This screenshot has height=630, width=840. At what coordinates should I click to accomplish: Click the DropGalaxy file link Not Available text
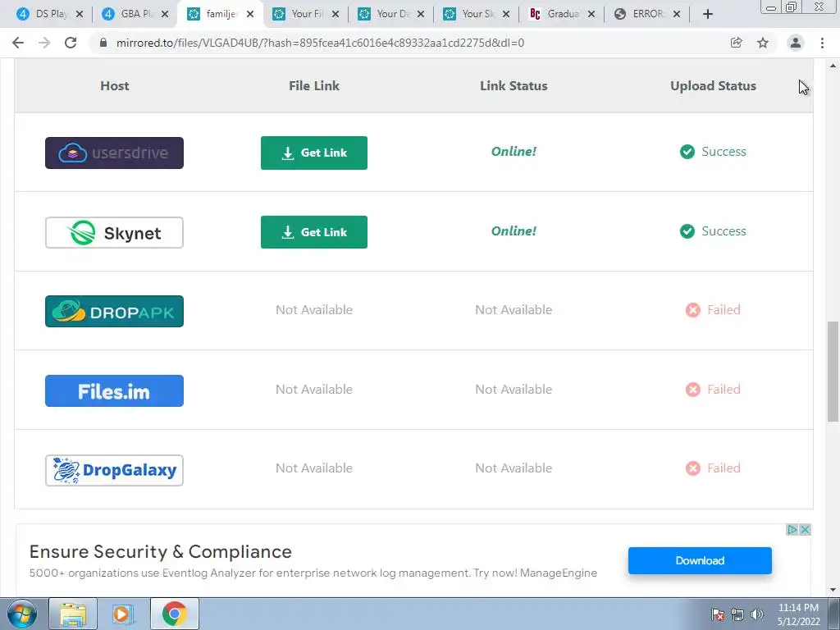point(314,468)
